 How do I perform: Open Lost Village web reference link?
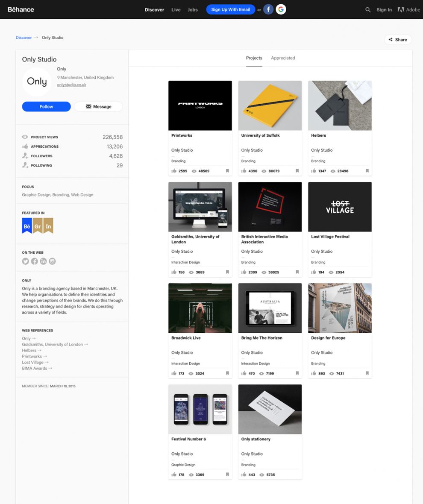click(35, 362)
